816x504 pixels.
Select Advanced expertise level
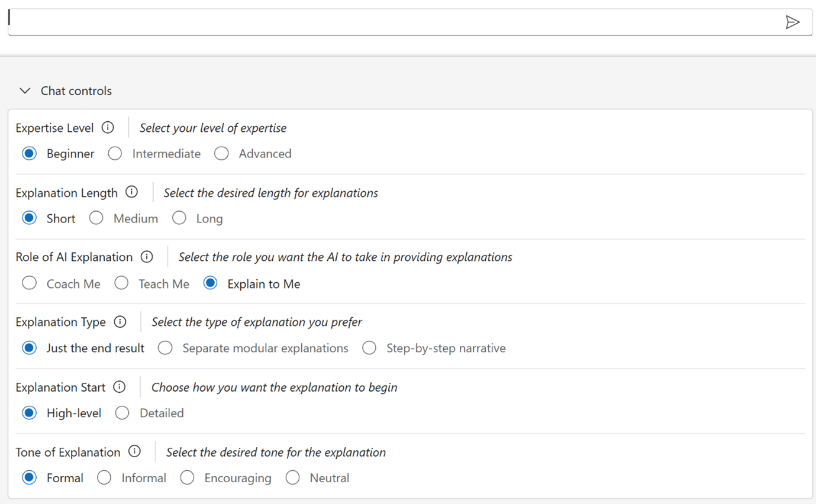221,153
